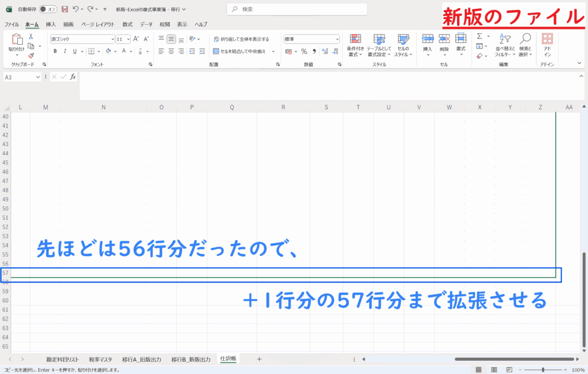Open the font name dropdown 游ゴシック

click(x=113, y=39)
